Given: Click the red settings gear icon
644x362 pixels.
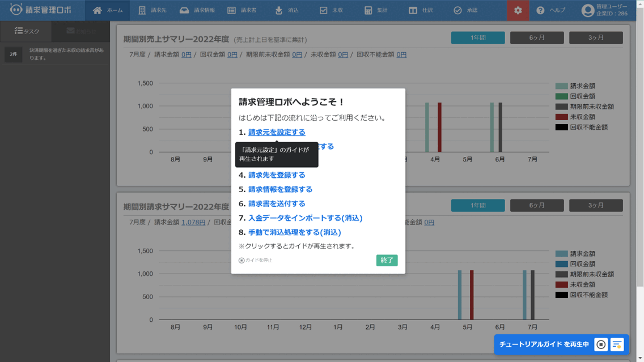Looking at the screenshot, I should pos(517,10).
